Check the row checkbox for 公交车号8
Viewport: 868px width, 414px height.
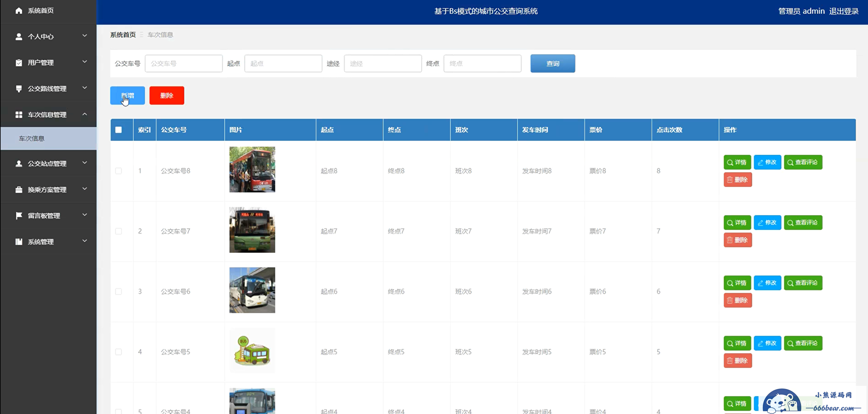click(119, 171)
